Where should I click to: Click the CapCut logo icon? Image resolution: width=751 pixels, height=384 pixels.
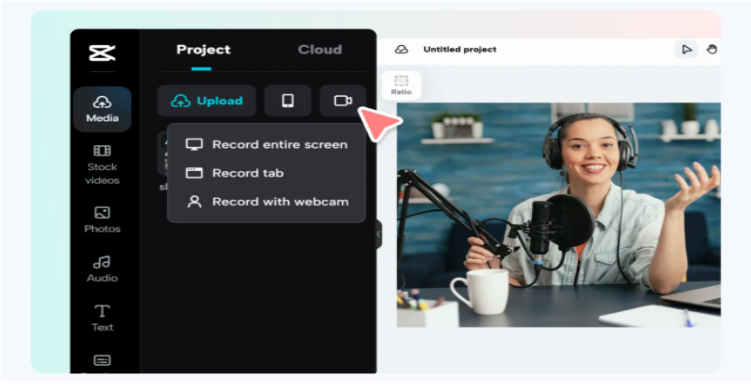point(102,53)
